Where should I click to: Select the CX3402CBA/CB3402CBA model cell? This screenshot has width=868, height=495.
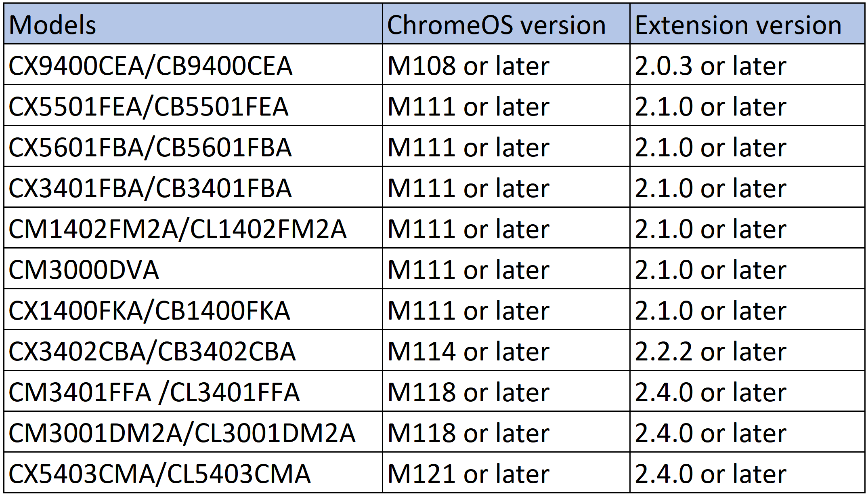pyautogui.click(x=193, y=350)
